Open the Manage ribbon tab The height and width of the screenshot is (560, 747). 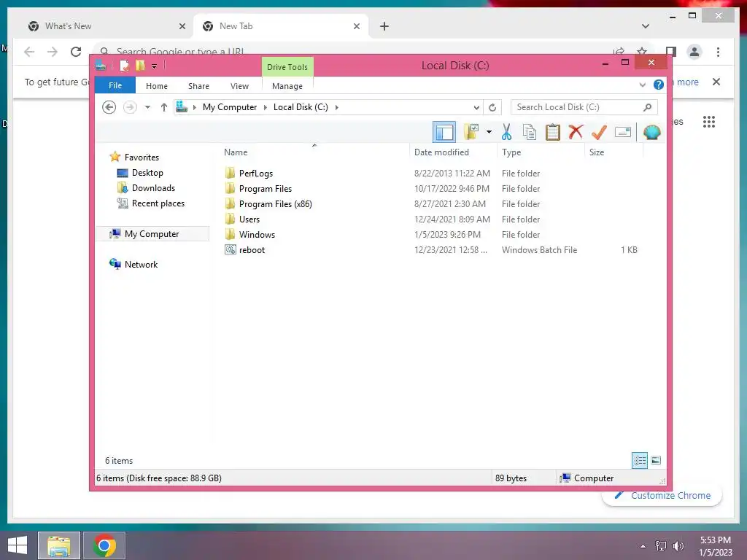[x=287, y=86]
